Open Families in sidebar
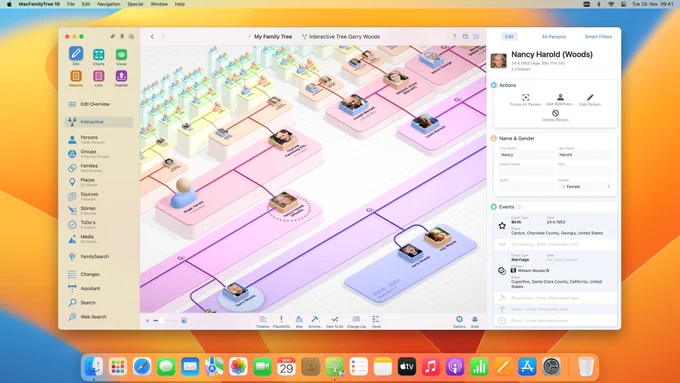 [x=99, y=168]
